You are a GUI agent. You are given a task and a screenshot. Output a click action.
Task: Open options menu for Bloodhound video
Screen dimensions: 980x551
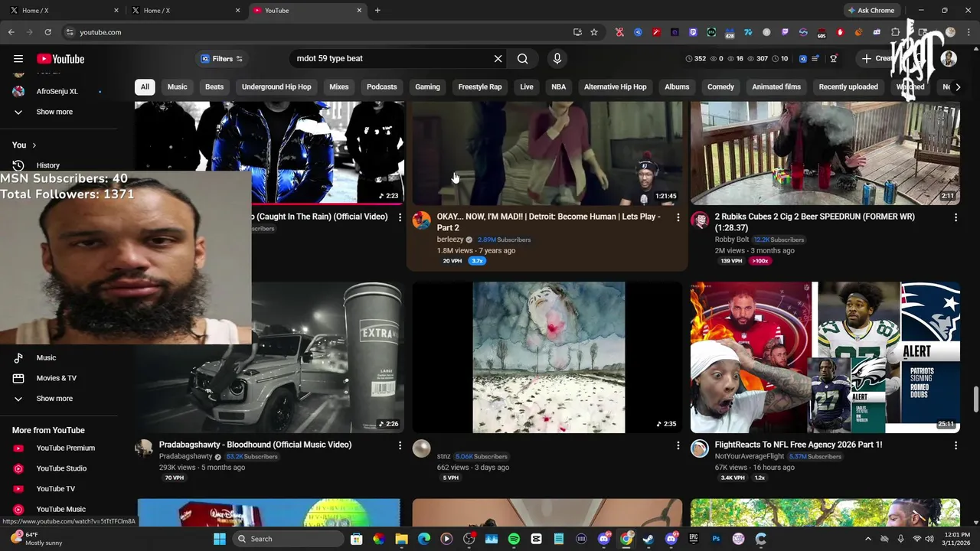coord(400,445)
